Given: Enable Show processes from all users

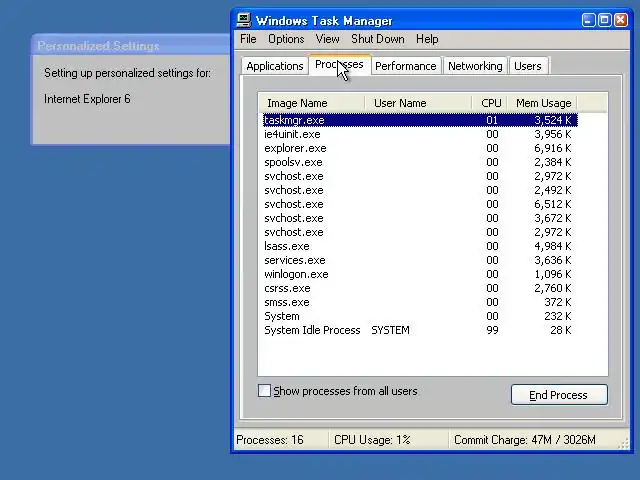Looking at the screenshot, I should [x=264, y=391].
